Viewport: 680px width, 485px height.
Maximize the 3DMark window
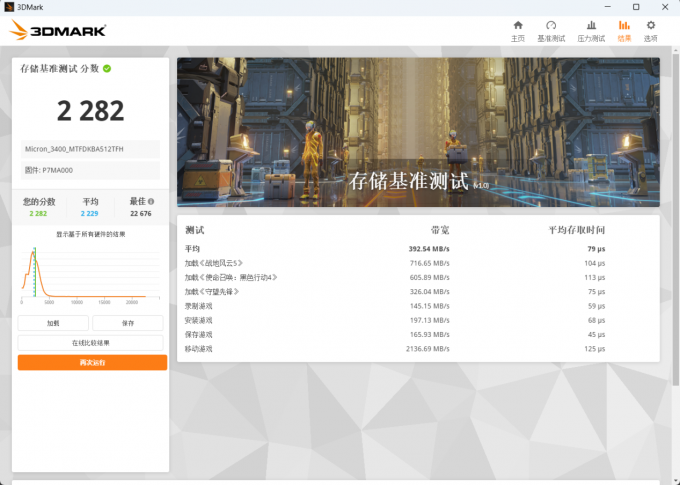point(636,7)
